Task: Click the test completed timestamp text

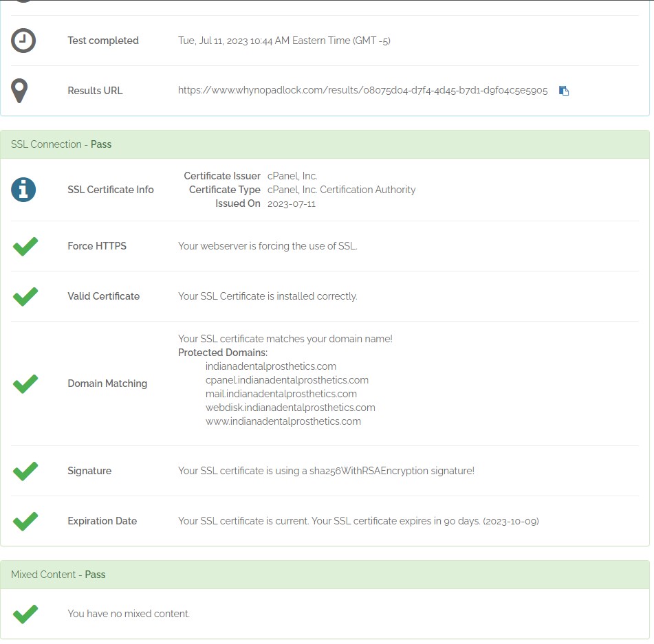Action: pyautogui.click(x=284, y=41)
